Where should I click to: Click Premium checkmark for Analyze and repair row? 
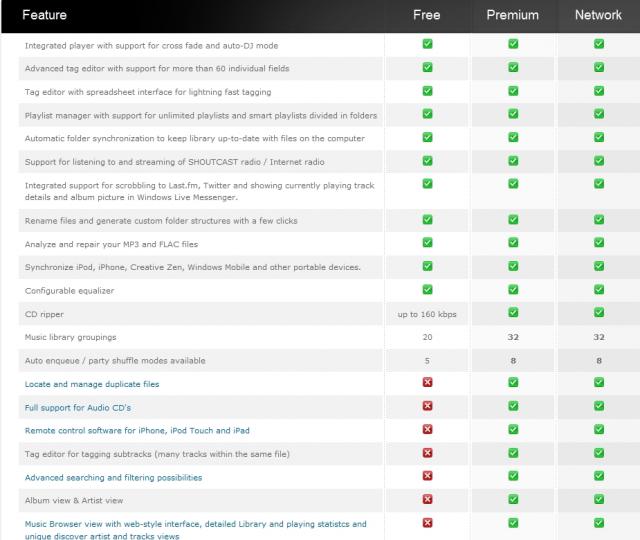click(x=513, y=243)
